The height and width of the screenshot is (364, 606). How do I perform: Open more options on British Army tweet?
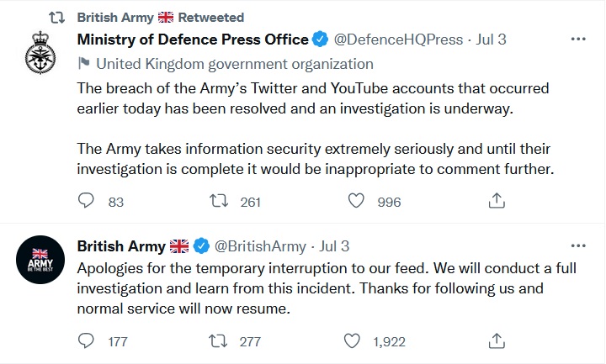(x=578, y=245)
